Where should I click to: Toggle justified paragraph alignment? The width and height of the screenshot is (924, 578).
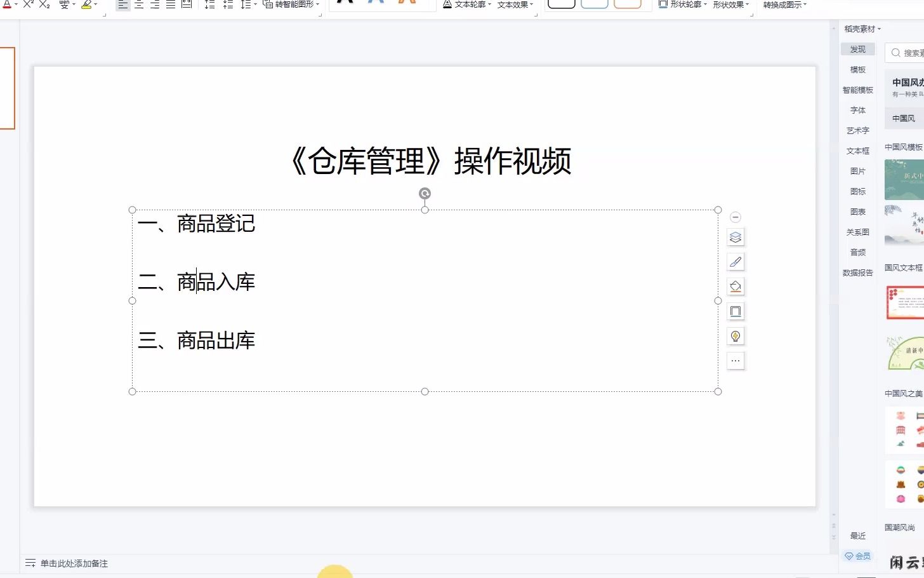(x=170, y=5)
